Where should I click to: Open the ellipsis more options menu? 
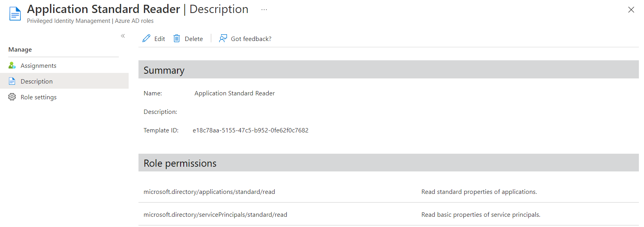264,9
